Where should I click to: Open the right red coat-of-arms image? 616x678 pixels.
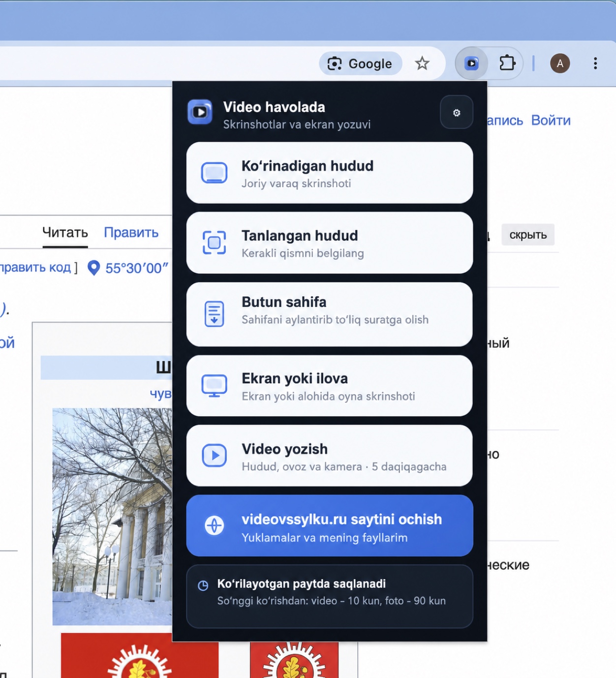[x=294, y=659]
